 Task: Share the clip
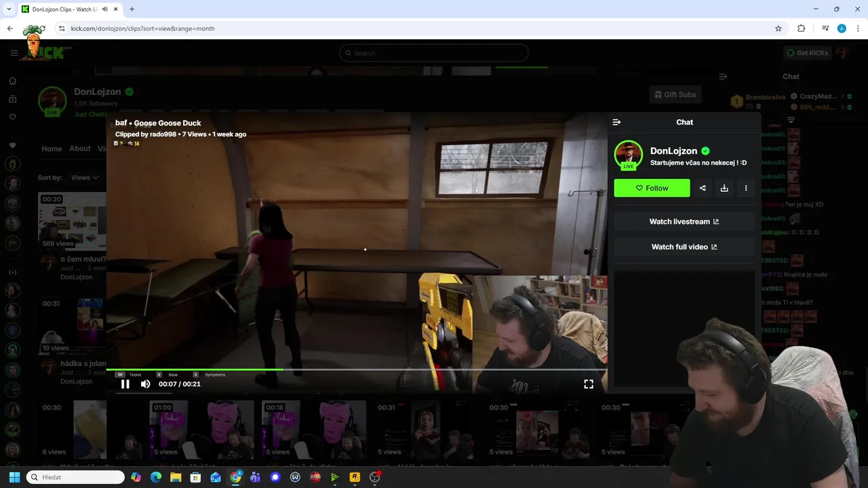[703, 188]
